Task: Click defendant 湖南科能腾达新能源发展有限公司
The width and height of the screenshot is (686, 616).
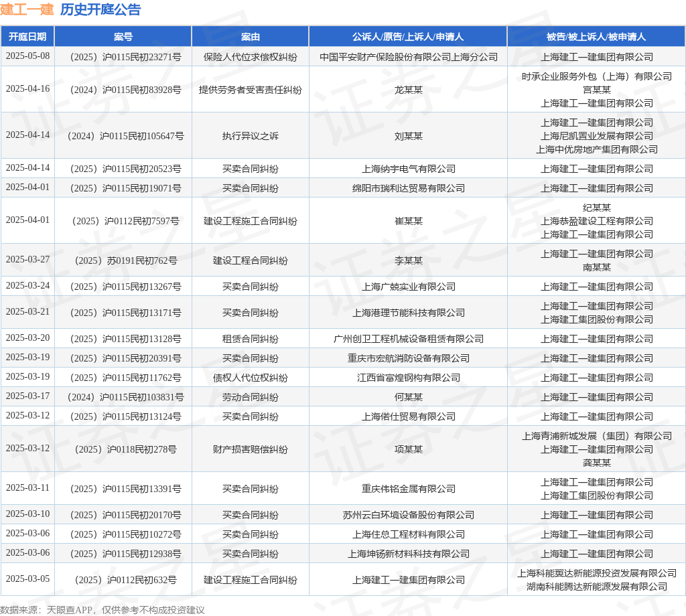Action: [596, 587]
